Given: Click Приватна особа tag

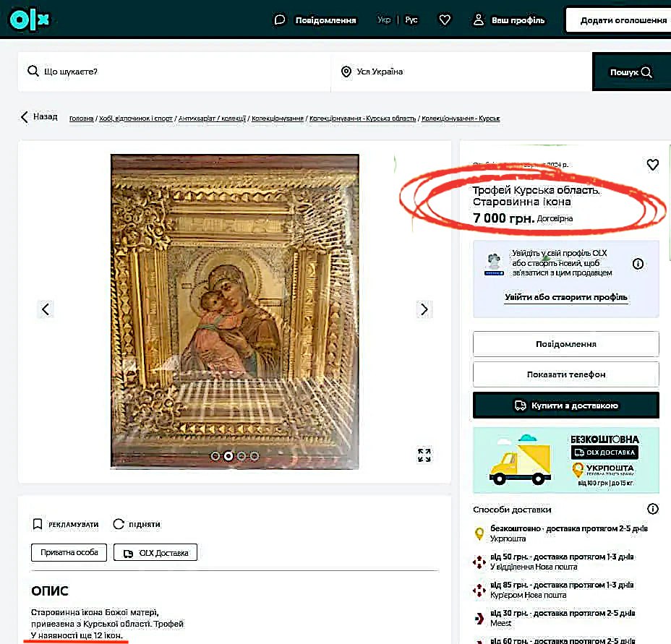Looking at the screenshot, I should click(69, 552).
